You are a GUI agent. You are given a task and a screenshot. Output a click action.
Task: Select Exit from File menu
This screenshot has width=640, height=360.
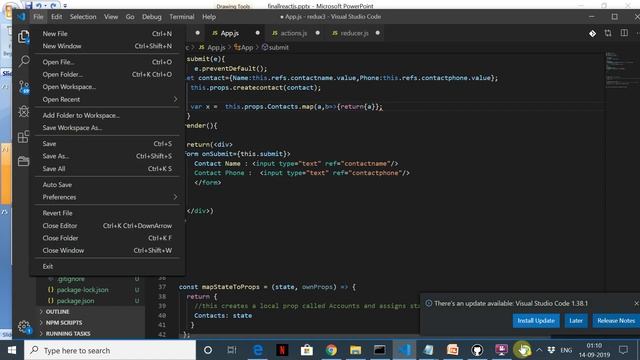pyautogui.click(x=107, y=267)
